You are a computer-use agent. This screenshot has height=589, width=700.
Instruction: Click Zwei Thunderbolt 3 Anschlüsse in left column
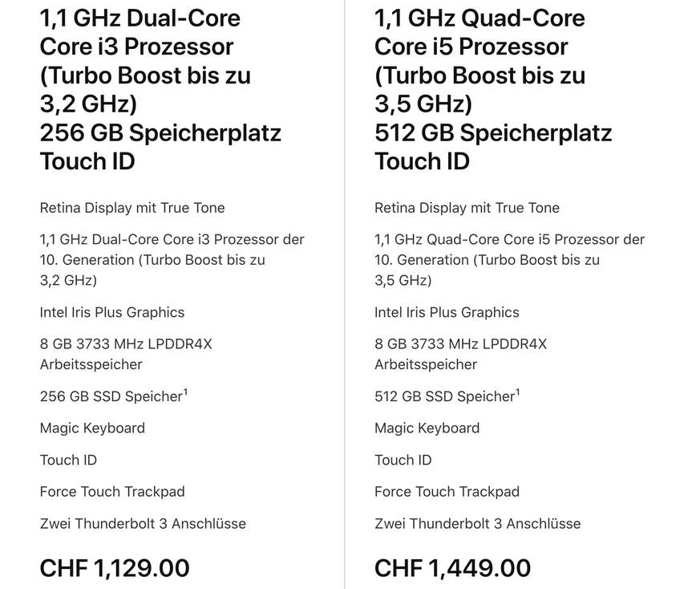[x=143, y=523]
